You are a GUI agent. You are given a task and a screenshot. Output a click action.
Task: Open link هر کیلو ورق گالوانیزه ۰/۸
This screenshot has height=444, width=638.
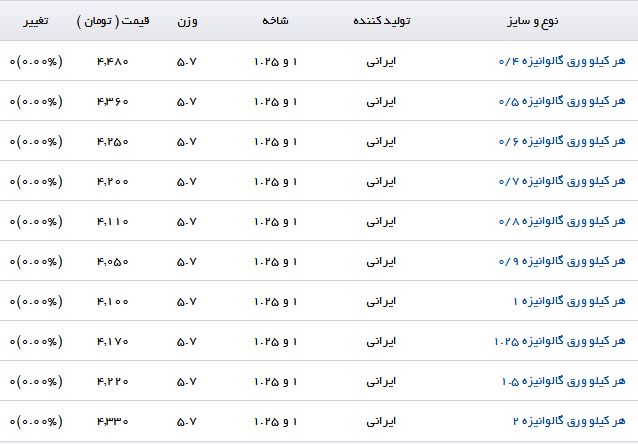pyautogui.click(x=562, y=221)
